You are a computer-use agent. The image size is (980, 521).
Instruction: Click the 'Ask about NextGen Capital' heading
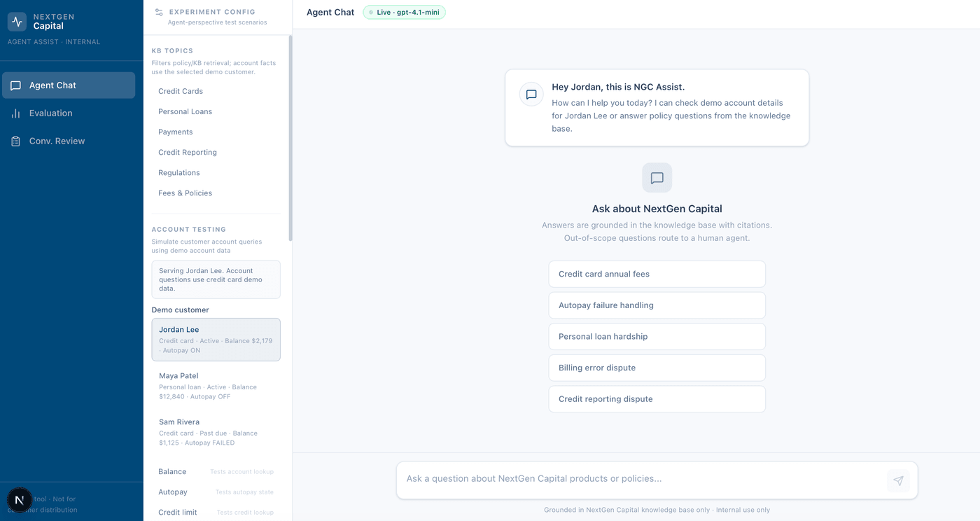(x=657, y=209)
